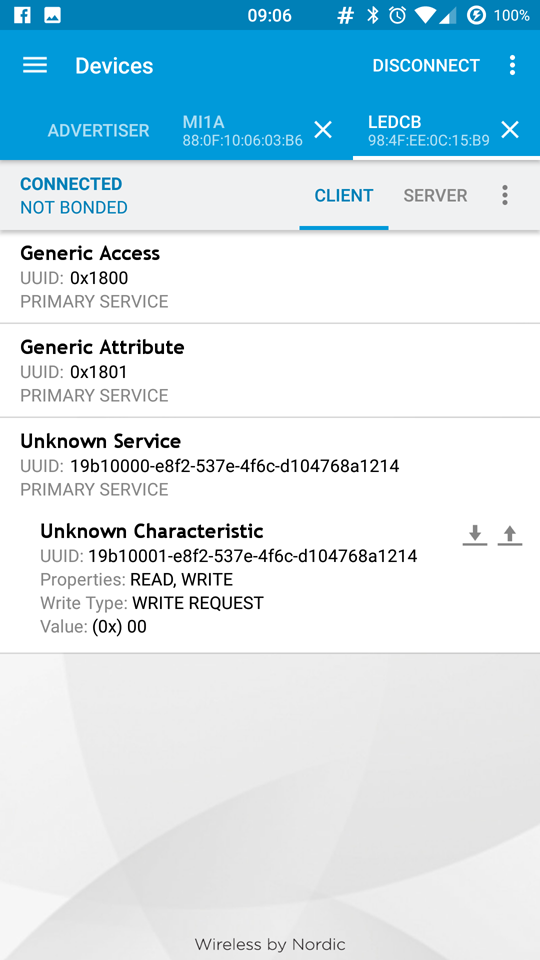Image resolution: width=540 pixels, height=960 pixels.
Task: Write to Unknown Characteristic (upload arrow)
Action: click(509, 536)
